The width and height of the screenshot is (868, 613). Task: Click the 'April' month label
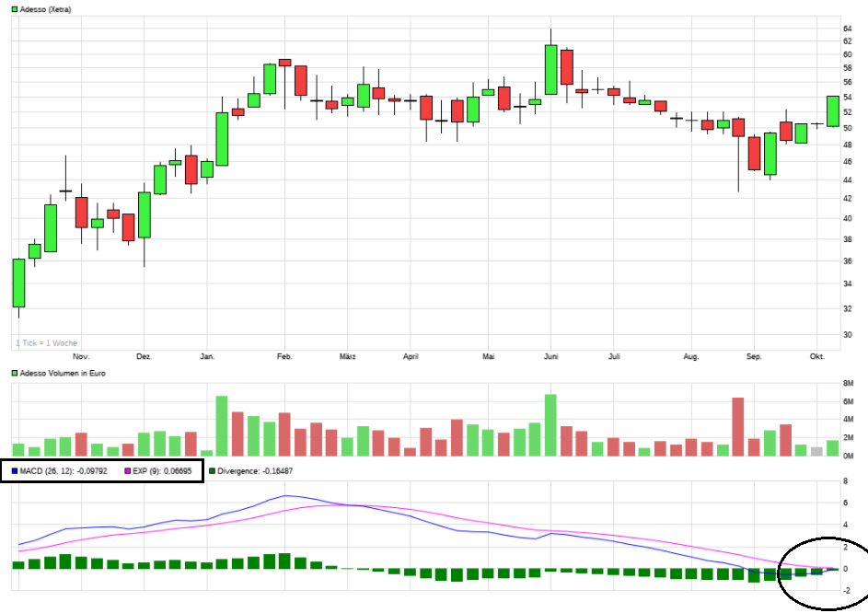click(411, 356)
